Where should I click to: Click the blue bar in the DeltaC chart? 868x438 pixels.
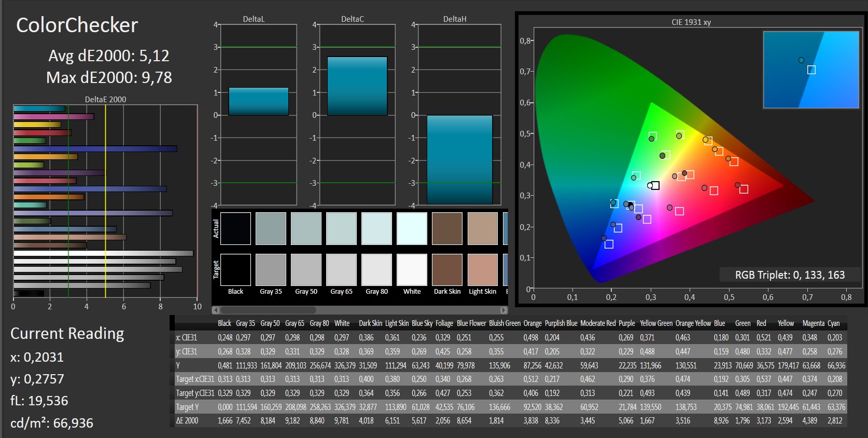point(357,86)
